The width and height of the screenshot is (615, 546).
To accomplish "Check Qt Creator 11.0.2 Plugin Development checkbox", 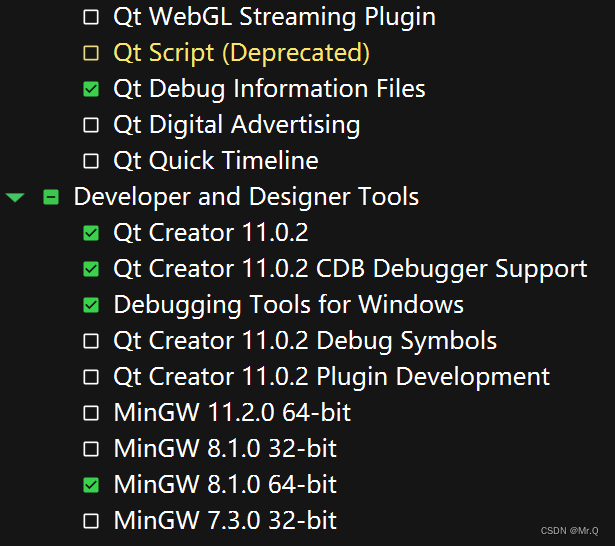I will coord(91,377).
